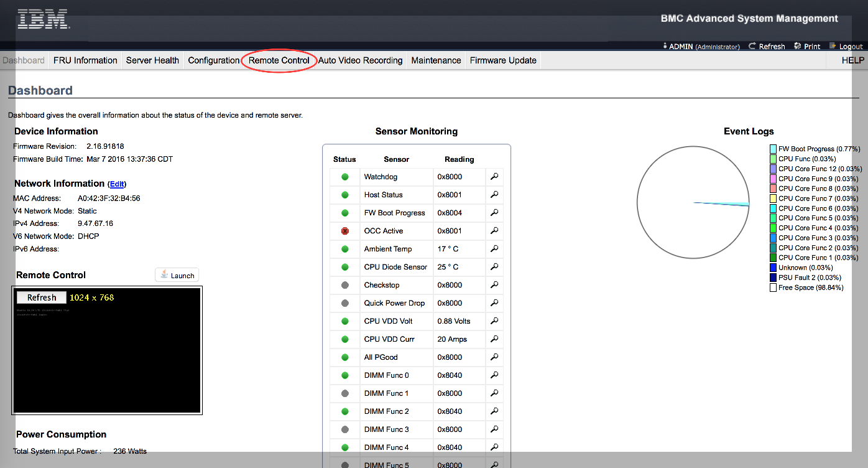Screen dimensions: 868x468
Task: Click the 236 Watts power reading
Action: pos(130,451)
